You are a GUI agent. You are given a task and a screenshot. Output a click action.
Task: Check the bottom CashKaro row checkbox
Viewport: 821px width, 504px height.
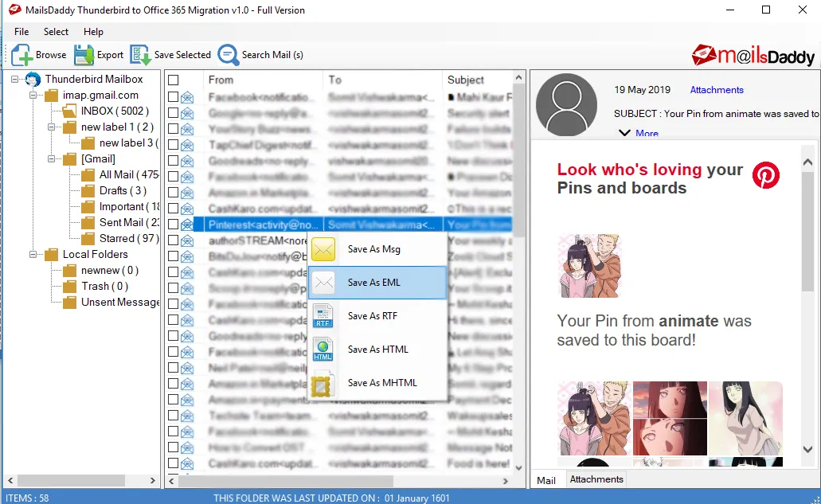(x=174, y=463)
